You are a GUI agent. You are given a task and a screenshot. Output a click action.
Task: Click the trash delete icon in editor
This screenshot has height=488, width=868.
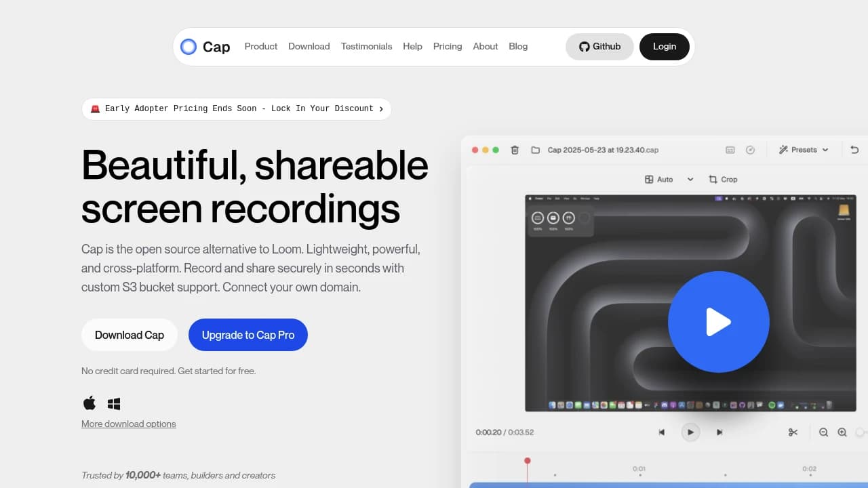[x=515, y=150]
